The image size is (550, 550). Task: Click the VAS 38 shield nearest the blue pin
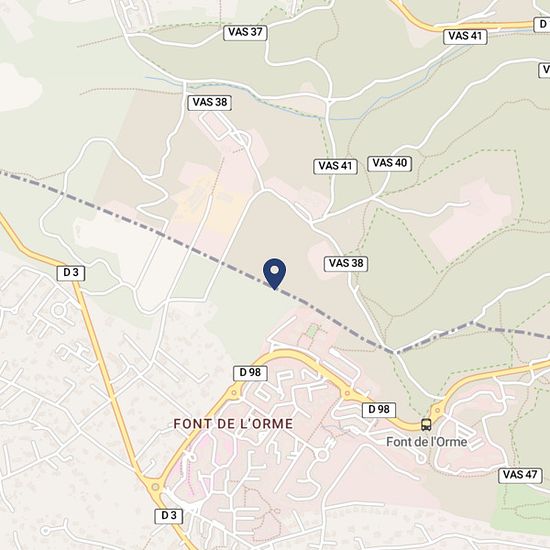pyautogui.click(x=346, y=264)
